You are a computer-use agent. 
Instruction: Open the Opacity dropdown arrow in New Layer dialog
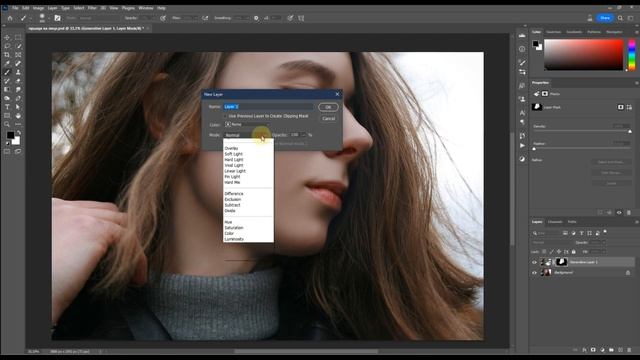(304, 135)
